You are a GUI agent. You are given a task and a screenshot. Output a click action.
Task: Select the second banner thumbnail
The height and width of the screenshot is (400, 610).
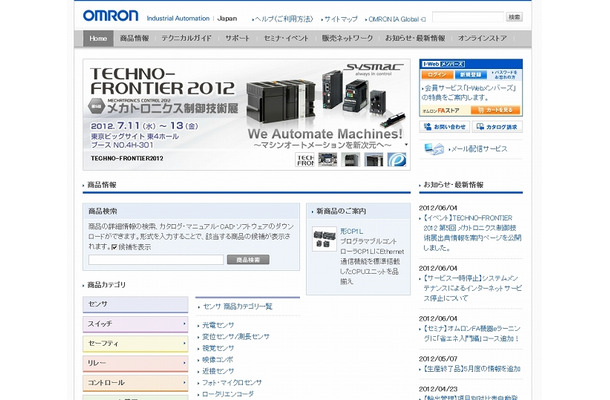[x=328, y=160]
